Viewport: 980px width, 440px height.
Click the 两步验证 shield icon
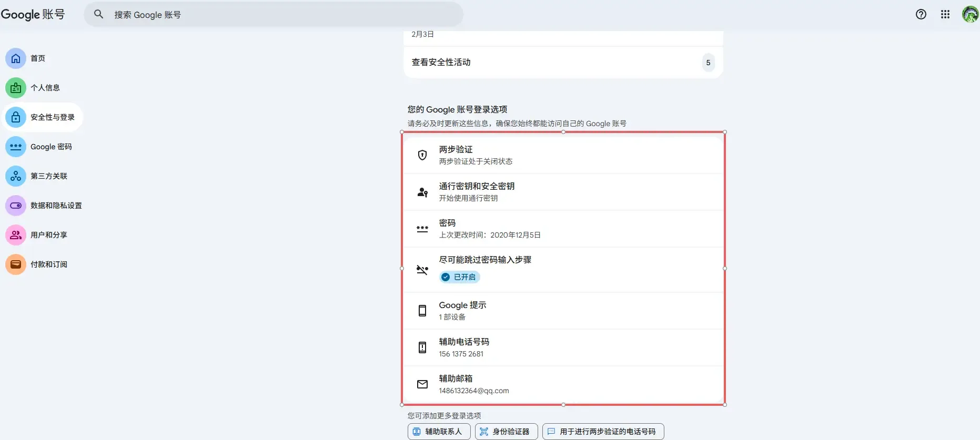coord(422,155)
